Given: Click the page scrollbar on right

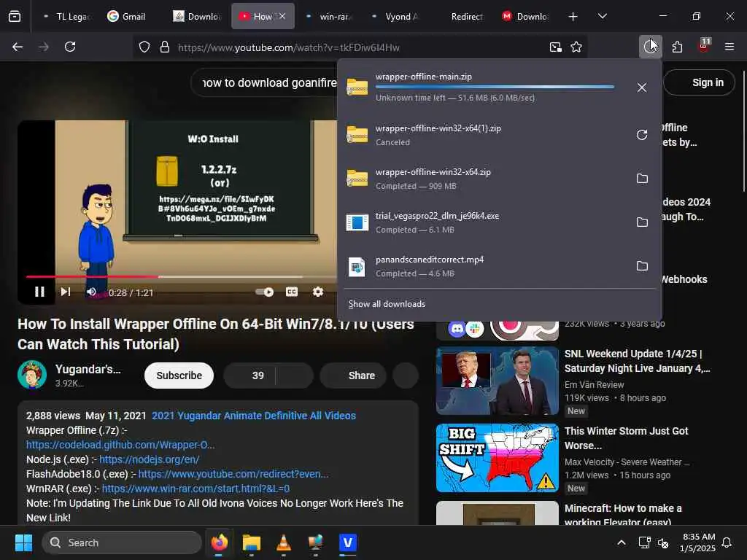Looking at the screenshot, I should click(744, 132).
